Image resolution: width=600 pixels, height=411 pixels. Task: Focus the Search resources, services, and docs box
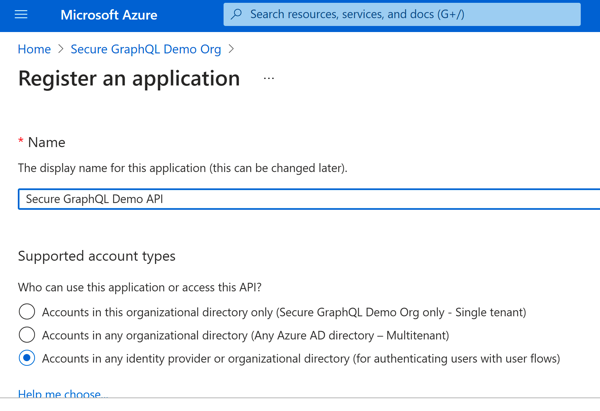point(402,15)
